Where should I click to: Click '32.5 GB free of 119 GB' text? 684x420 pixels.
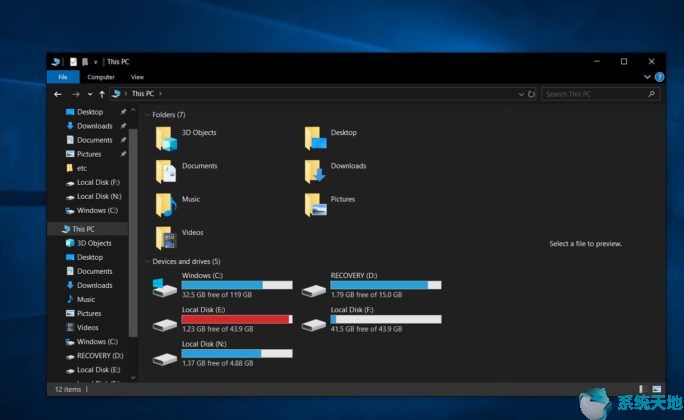(x=217, y=295)
